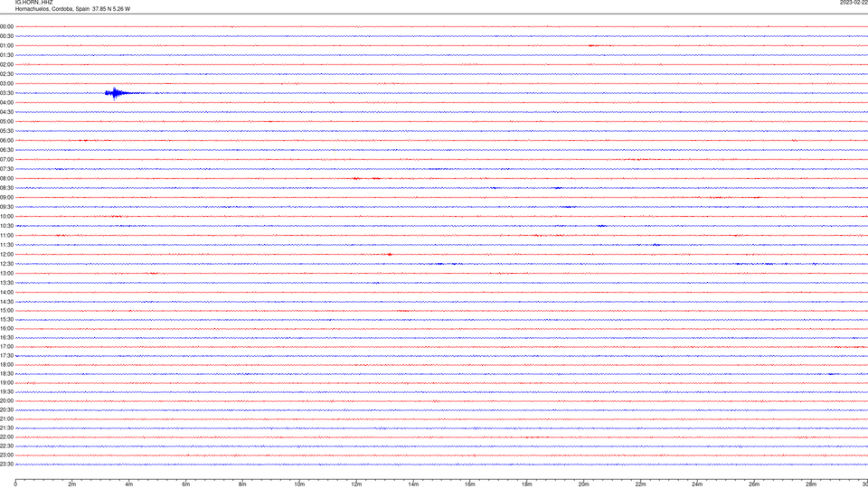This screenshot has width=868, height=488.
Task: Pick the 07:00 time label
Action: tap(6, 159)
